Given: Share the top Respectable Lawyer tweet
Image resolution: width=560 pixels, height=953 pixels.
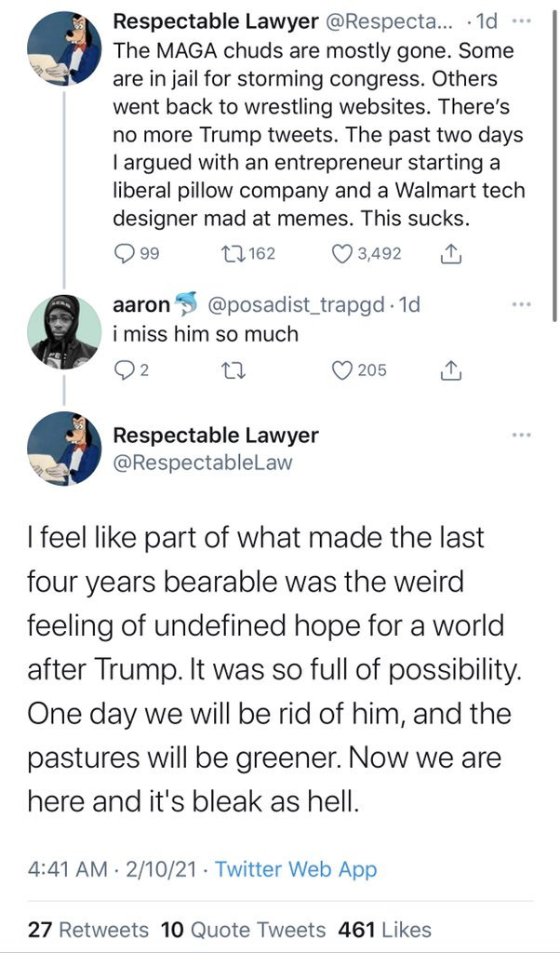Looking at the screenshot, I should (450, 253).
